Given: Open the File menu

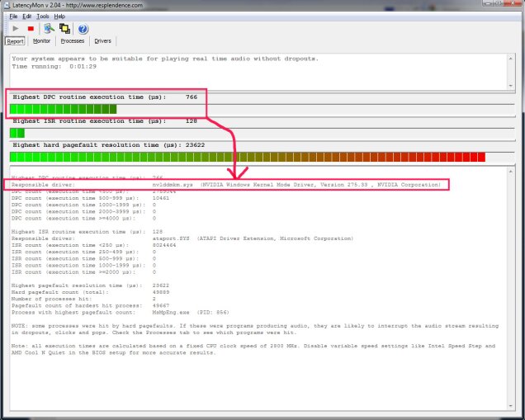Looking at the screenshot, I should pos(13,17).
